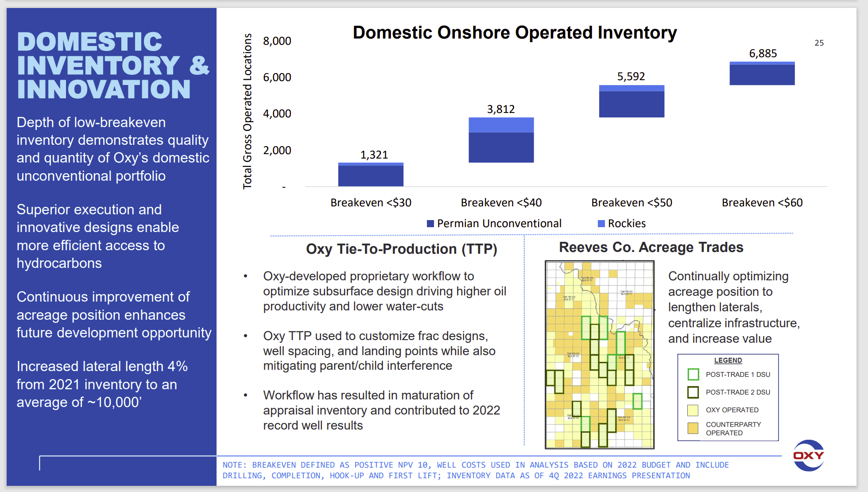Click the bullet about maturation of appraisal inventory

[381, 410]
